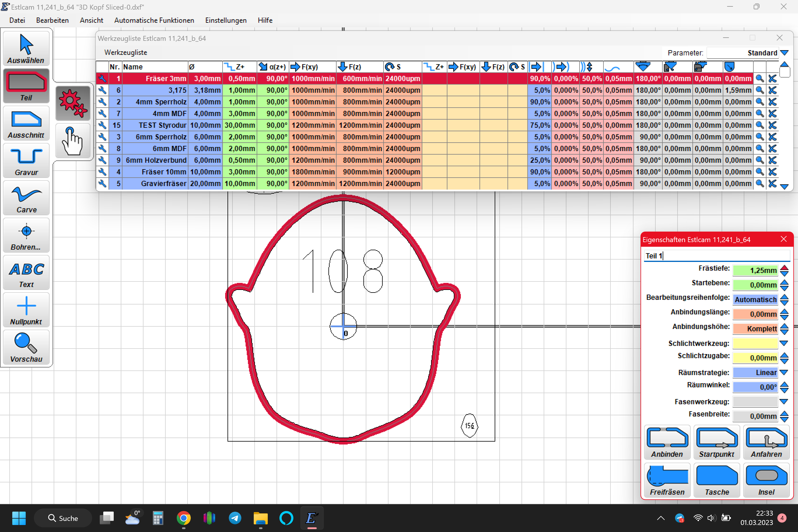Activate the Ausschnitt cutout tool
Image resolution: width=798 pixels, height=532 pixels.
(26, 123)
